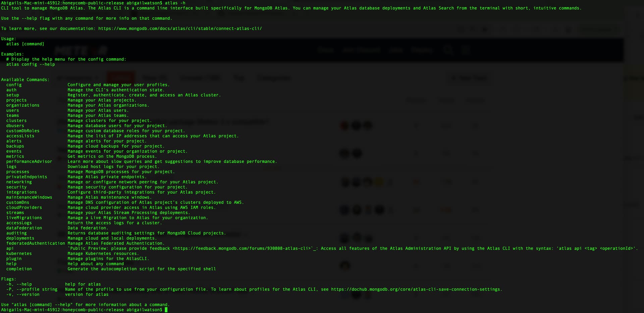
Task: Click the 'customDns' command name
Action: coord(18,202)
